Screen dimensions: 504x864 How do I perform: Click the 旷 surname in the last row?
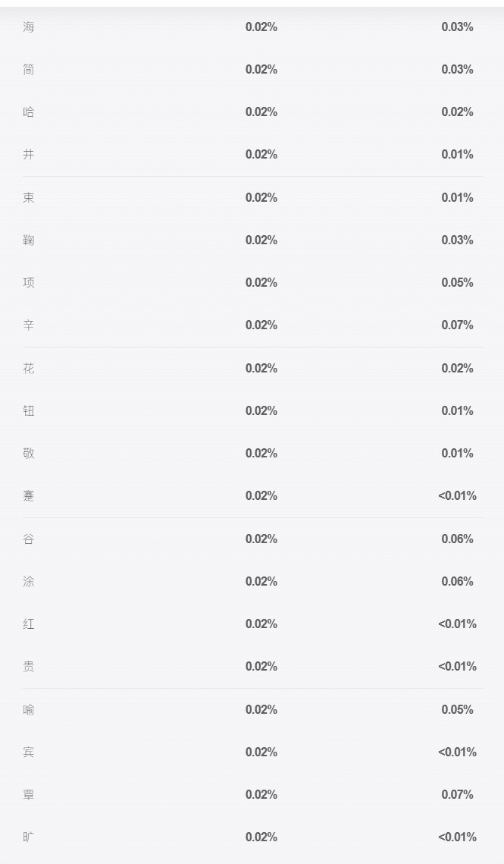[x=29, y=837]
